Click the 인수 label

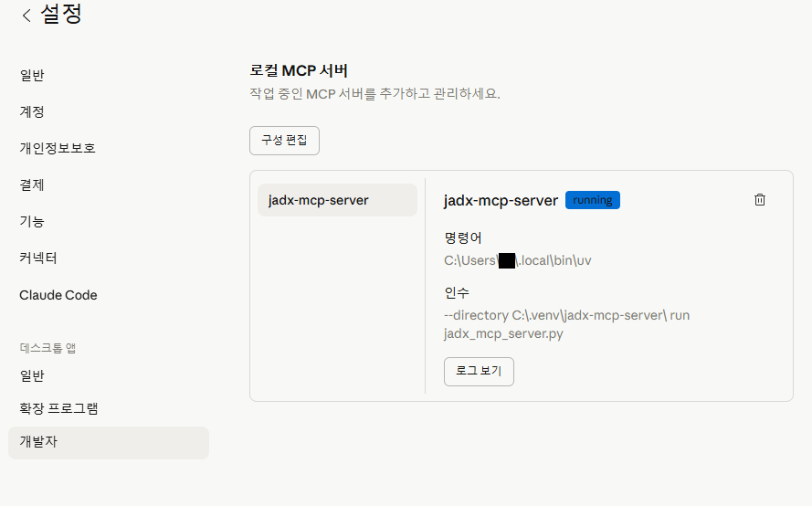click(x=456, y=293)
